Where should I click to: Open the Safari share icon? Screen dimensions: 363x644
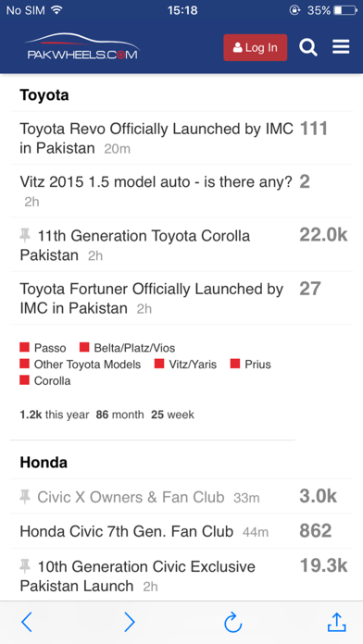point(337,622)
